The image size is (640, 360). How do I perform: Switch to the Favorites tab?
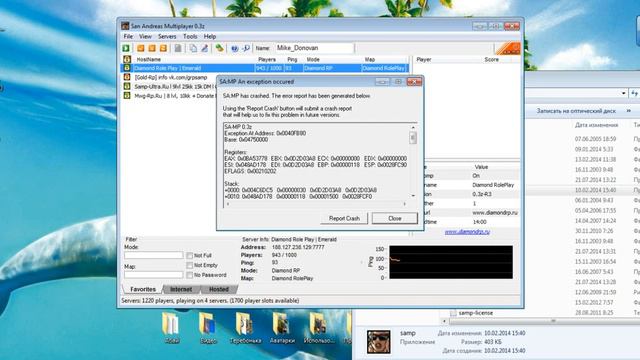[143, 289]
